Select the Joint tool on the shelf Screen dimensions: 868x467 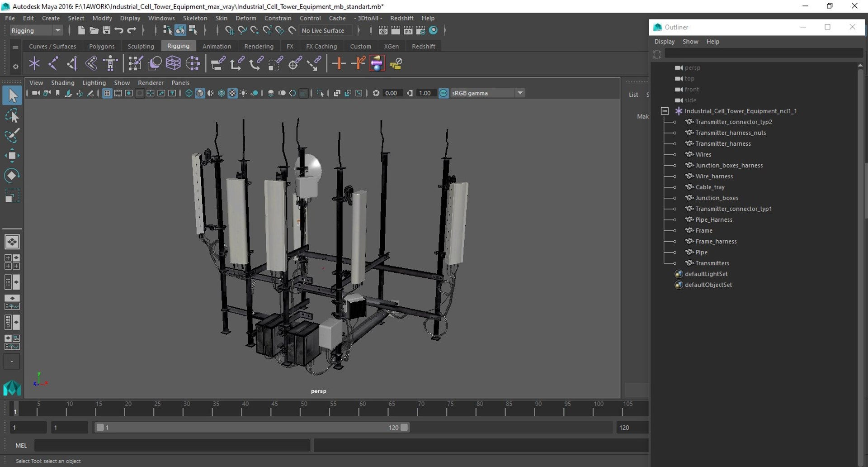(53, 63)
